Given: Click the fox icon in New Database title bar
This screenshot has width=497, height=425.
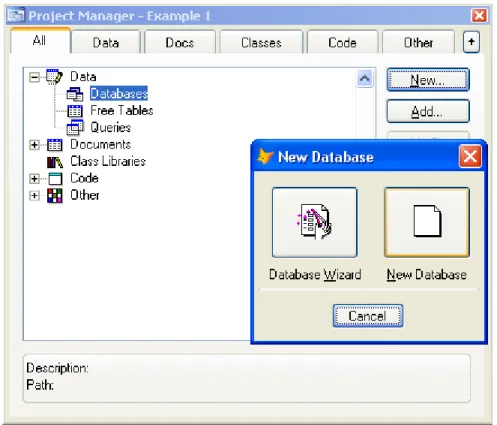Looking at the screenshot, I should (x=265, y=156).
